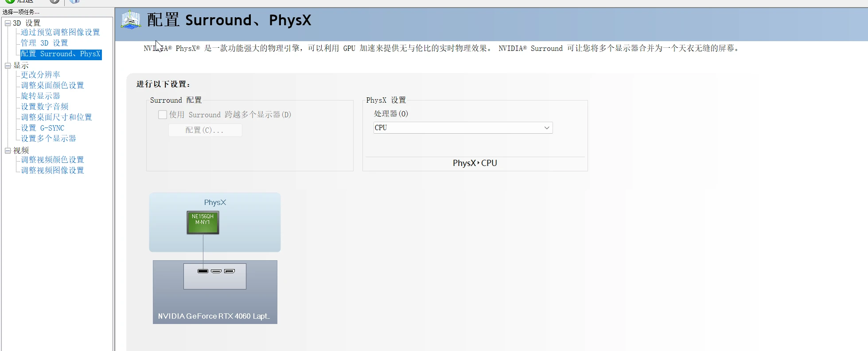
Task: Click the home icon in the toolbar
Action: pyautogui.click(x=74, y=1)
